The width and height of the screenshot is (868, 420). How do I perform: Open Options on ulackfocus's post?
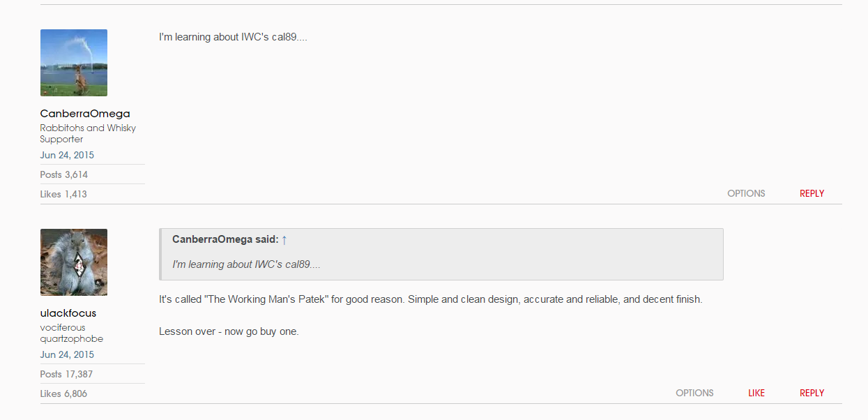(694, 393)
